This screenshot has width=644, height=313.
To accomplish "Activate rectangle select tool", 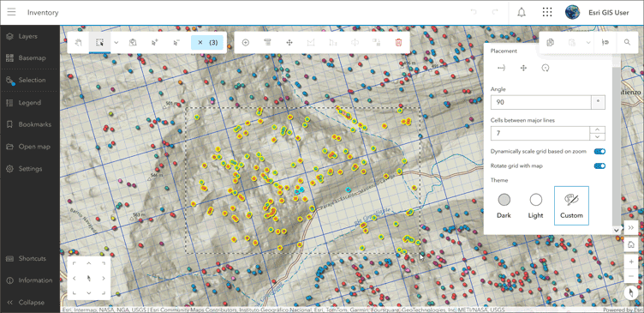I will point(99,42).
